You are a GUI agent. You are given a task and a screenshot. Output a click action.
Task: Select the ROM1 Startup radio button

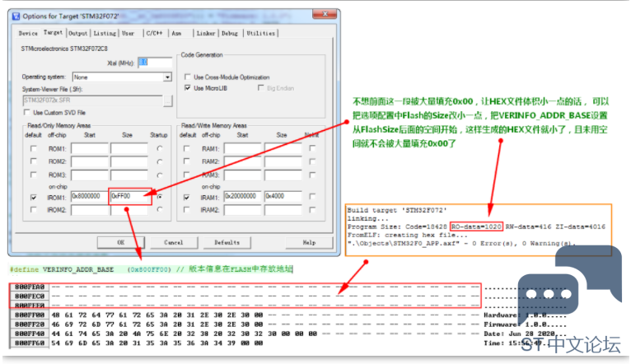pyautogui.click(x=160, y=148)
